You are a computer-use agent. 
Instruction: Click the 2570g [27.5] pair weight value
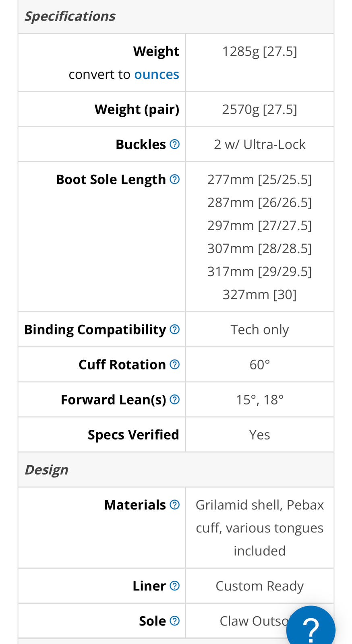coord(259,109)
